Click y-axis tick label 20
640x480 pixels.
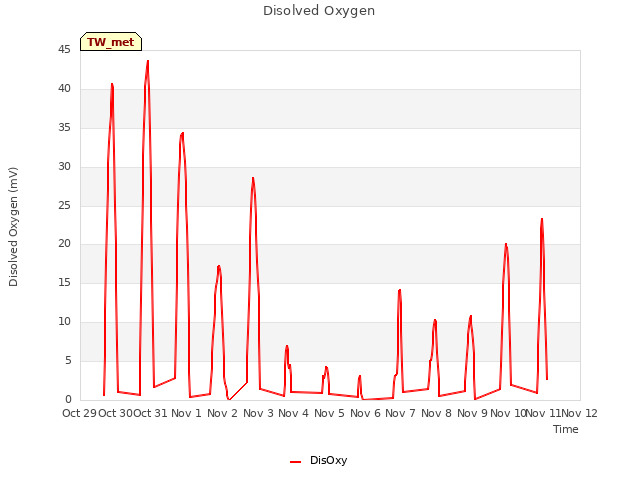[x=64, y=244]
